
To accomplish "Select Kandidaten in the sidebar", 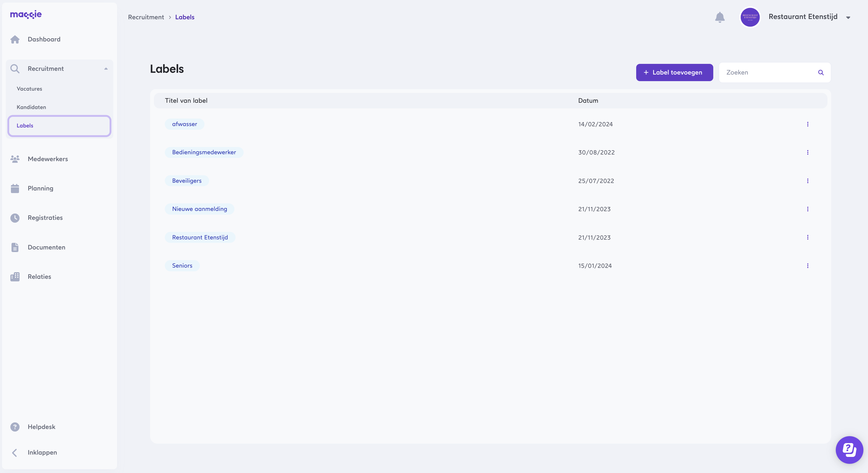I will 31,107.
